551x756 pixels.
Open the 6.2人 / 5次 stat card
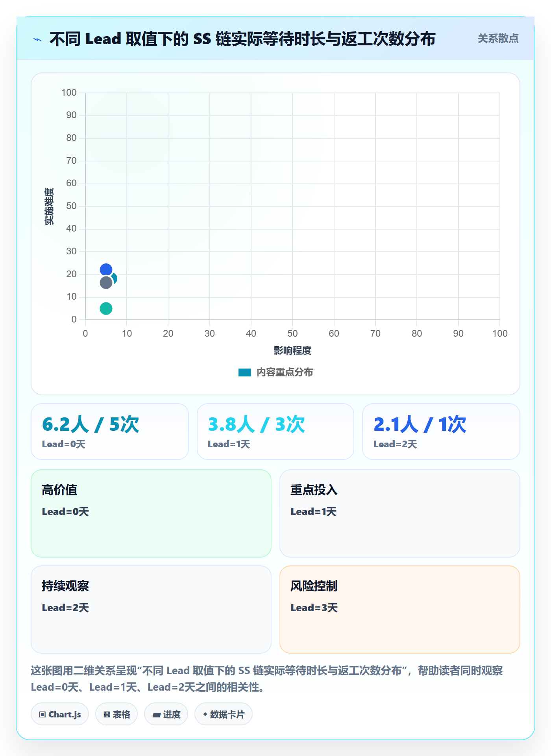(x=110, y=432)
